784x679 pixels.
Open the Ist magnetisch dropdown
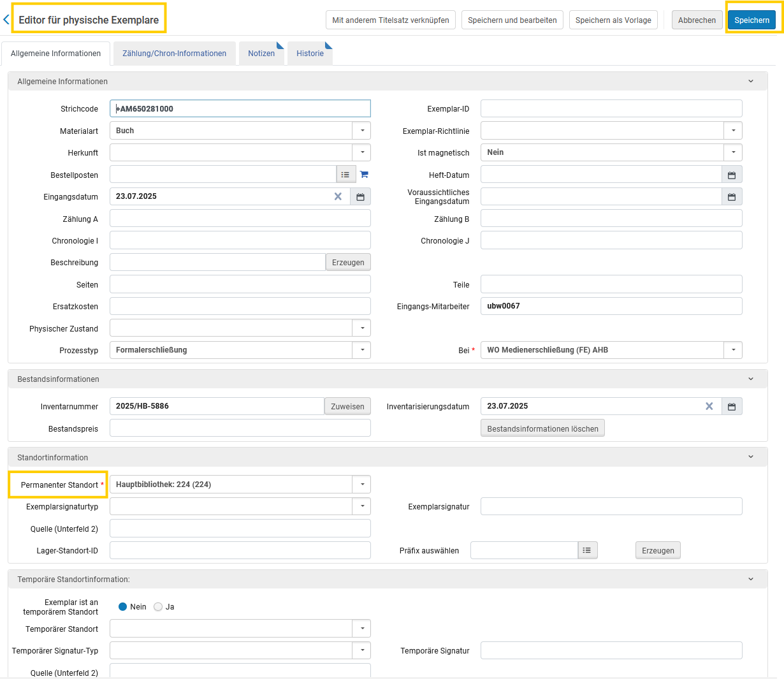(733, 152)
